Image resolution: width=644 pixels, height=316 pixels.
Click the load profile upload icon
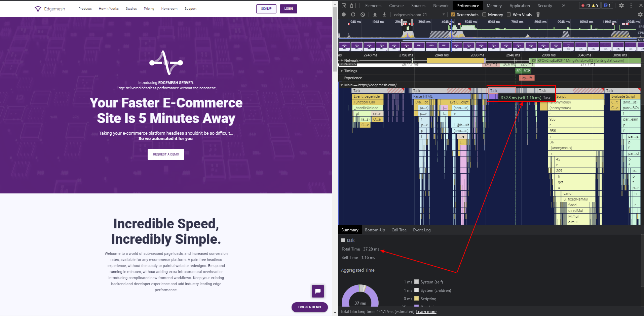375,14
